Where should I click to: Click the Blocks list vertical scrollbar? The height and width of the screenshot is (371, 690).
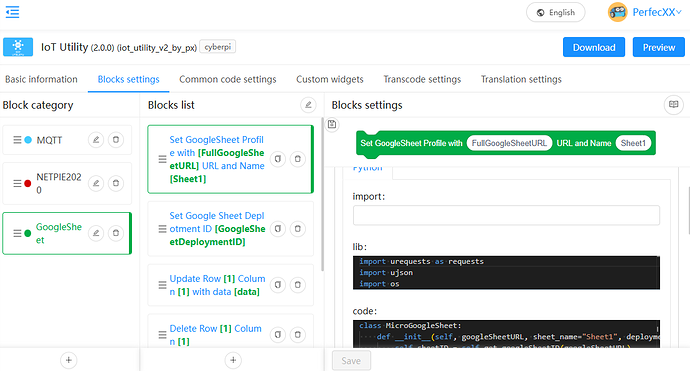click(x=323, y=194)
